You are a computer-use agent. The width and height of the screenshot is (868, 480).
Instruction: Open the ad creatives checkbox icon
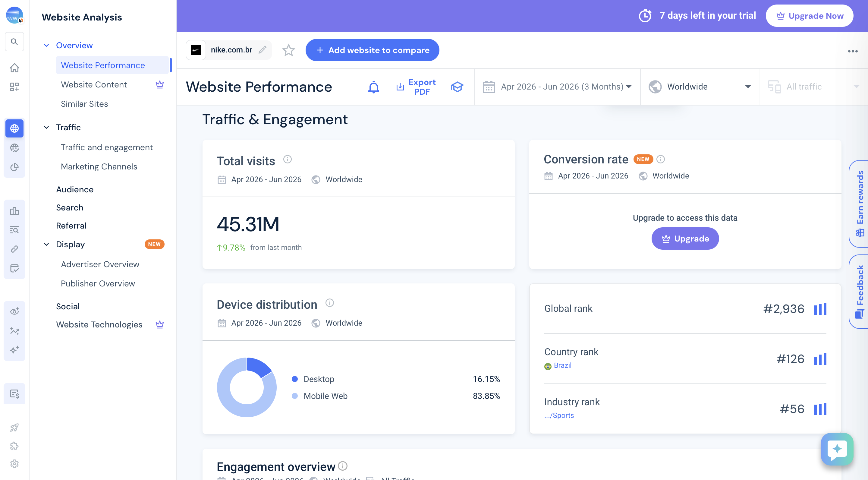14,268
